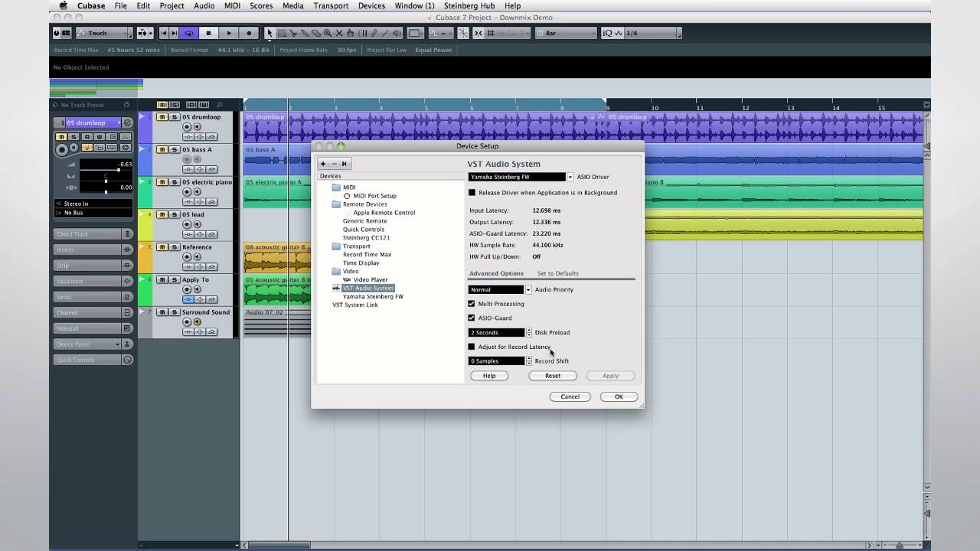Open the Touch automation mode dropdown

[x=103, y=33]
